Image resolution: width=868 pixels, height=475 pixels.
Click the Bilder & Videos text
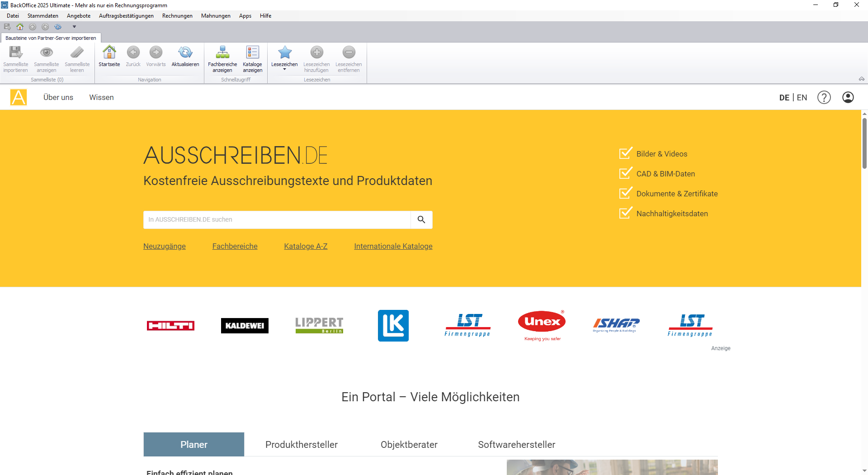click(x=662, y=154)
